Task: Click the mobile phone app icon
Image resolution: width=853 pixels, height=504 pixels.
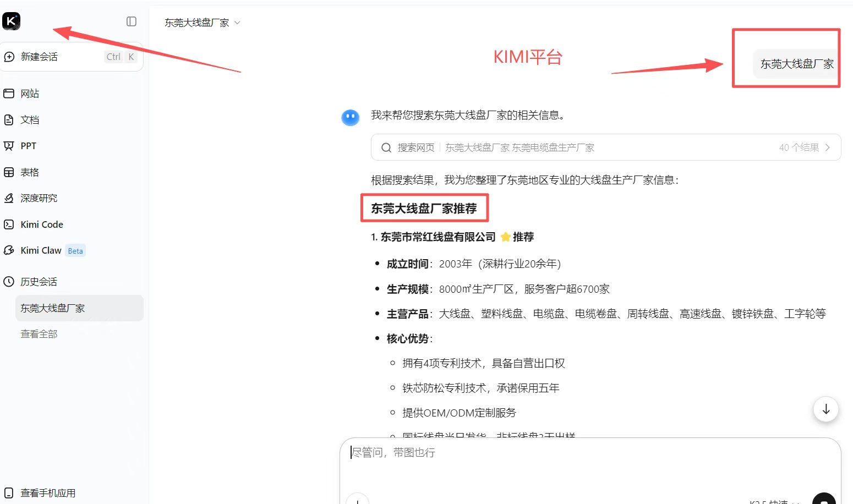Action: [x=9, y=492]
